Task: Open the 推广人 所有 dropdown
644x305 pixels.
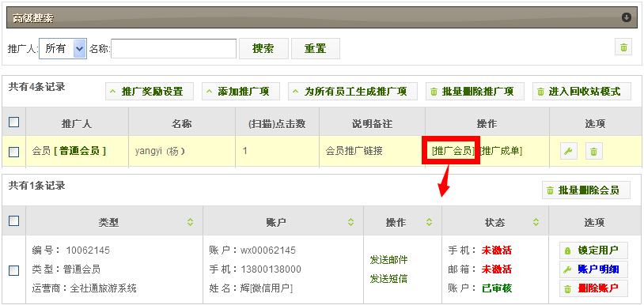Action: click(63, 49)
